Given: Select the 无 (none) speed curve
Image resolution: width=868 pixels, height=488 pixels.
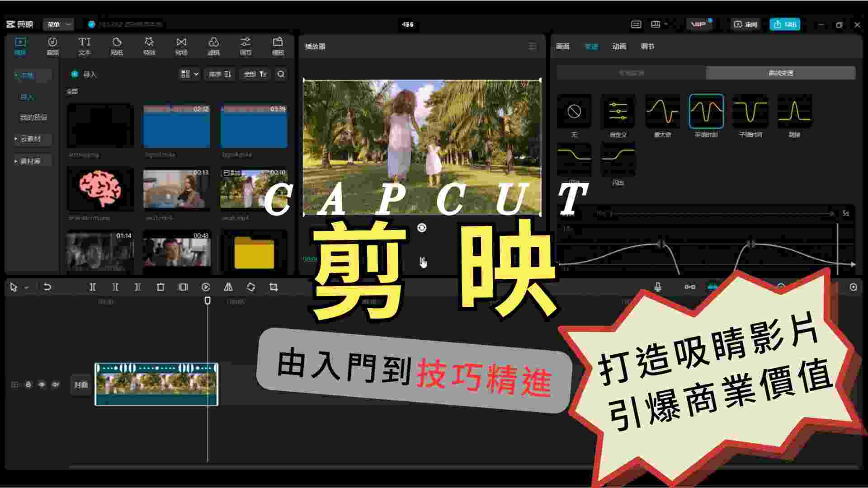Looking at the screenshot, I should click(x=574, y=111).
